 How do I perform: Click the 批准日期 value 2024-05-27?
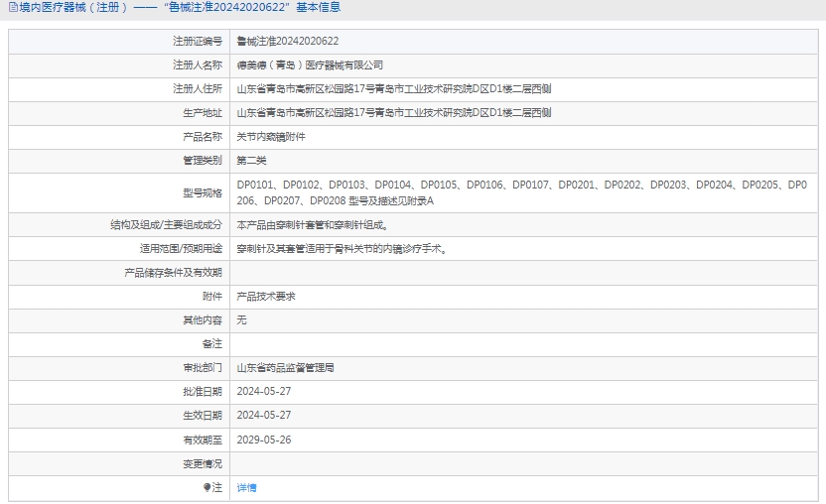(264, 392)
